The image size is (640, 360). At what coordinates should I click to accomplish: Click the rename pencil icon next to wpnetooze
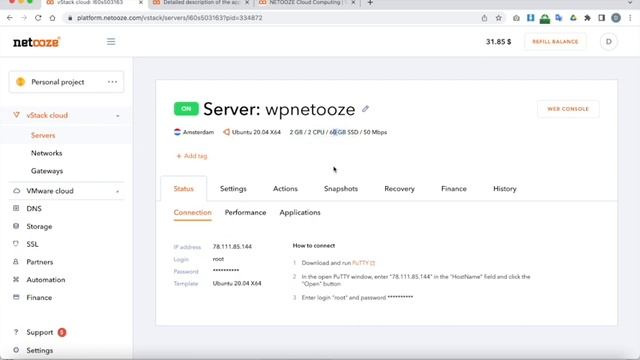point(365,109)
